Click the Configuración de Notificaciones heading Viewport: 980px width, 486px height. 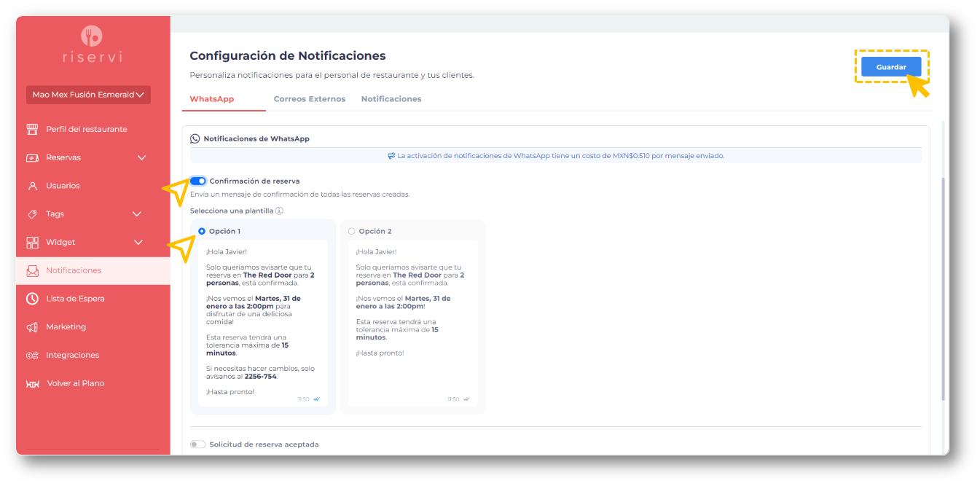click(x=288, y=56)
